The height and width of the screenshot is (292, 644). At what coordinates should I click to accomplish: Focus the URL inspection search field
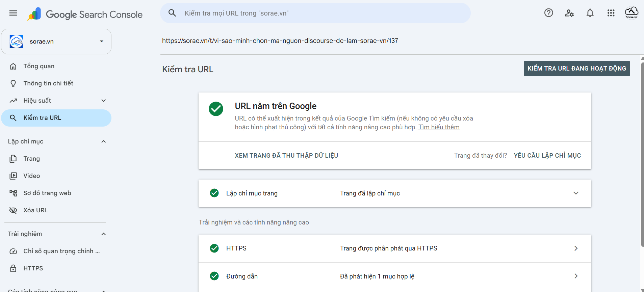[x=315, y=13]
